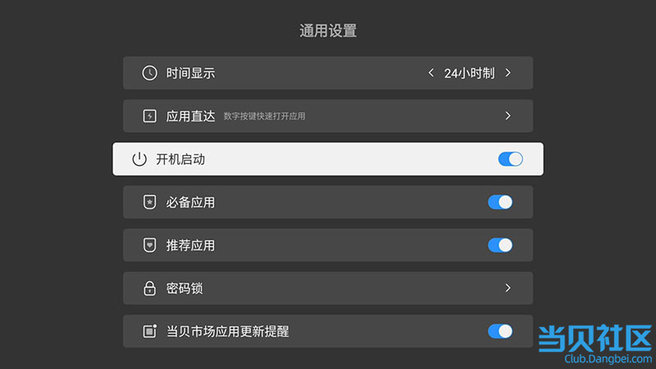Click the lightning icon next to 应用直达
Image resolution: width=656 pixels, height=369 pixels.
(x=149, y=116)
